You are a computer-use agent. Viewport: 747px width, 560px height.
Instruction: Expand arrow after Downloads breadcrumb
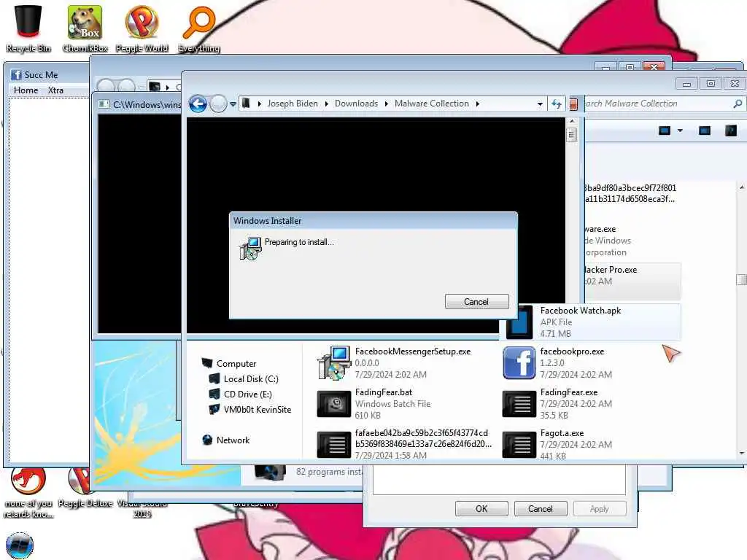pyautogui.click(x=387, y=104)
